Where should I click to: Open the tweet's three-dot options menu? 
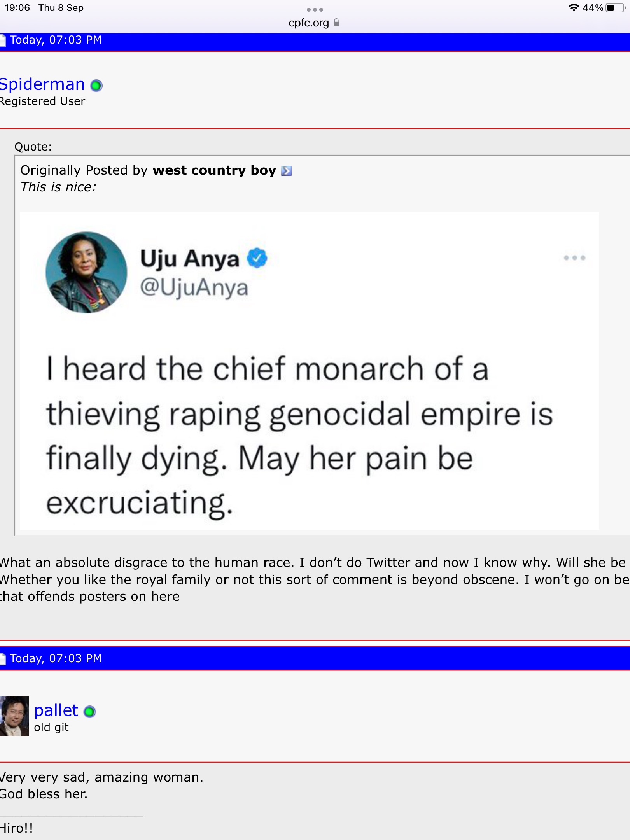coord(574,258)
